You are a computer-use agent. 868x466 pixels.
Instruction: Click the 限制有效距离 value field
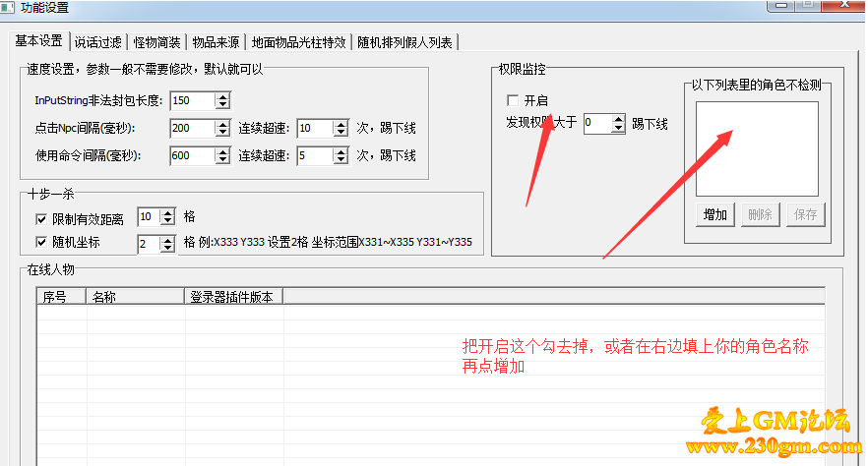click(x=149, y=216)
